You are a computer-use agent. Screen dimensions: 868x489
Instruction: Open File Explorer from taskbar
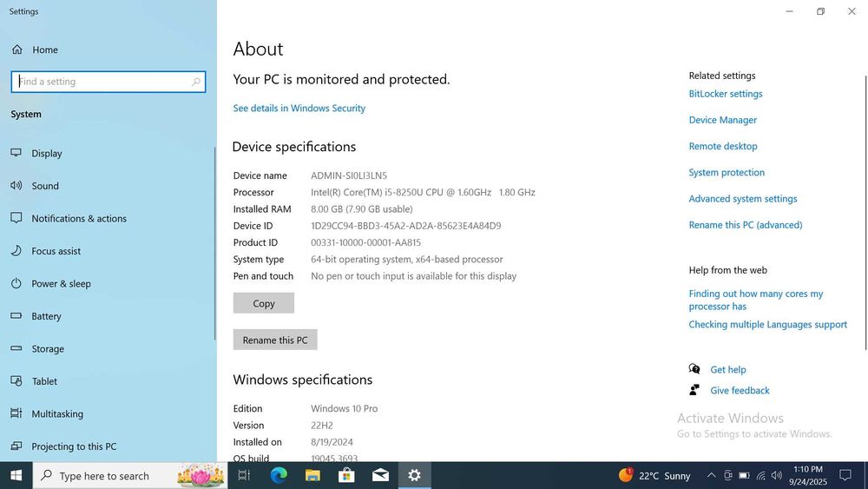[x=312, y=475]
